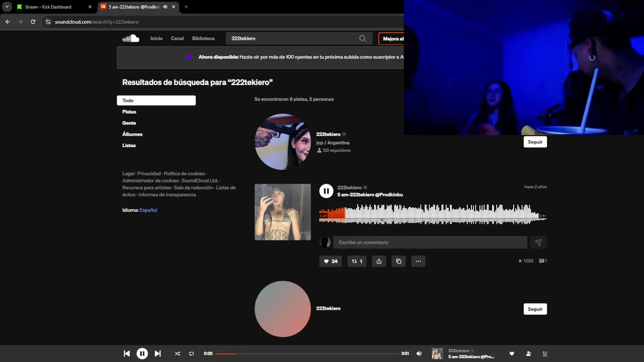
Task: Click the Escribe un comentario field
Action: pos(430,242)
